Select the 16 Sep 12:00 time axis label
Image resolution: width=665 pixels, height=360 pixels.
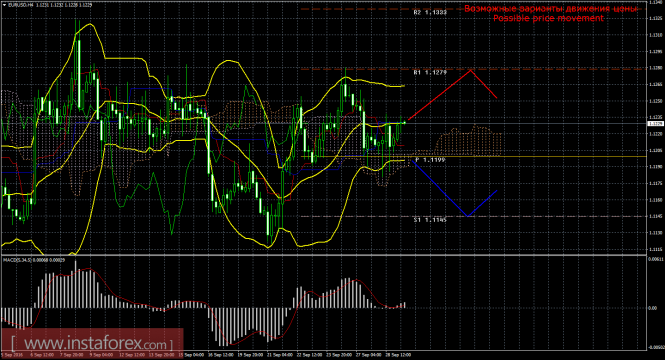(222, 354)
